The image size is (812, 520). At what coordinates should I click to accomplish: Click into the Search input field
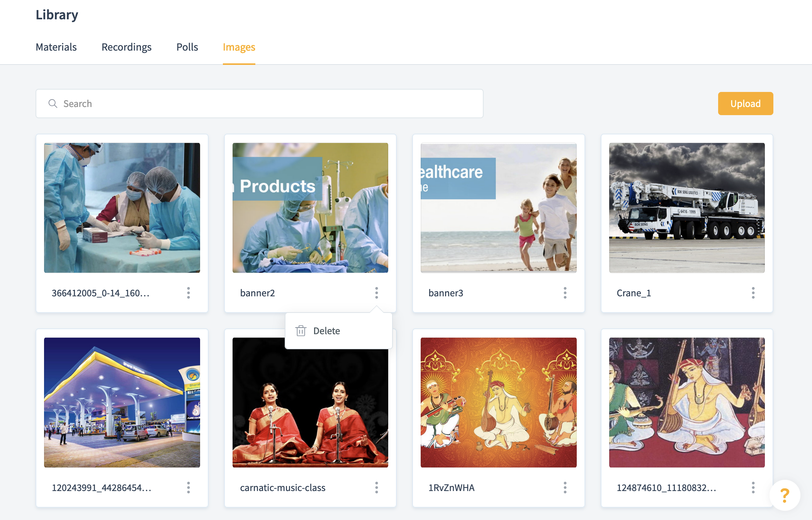click(x=259, y=104)
